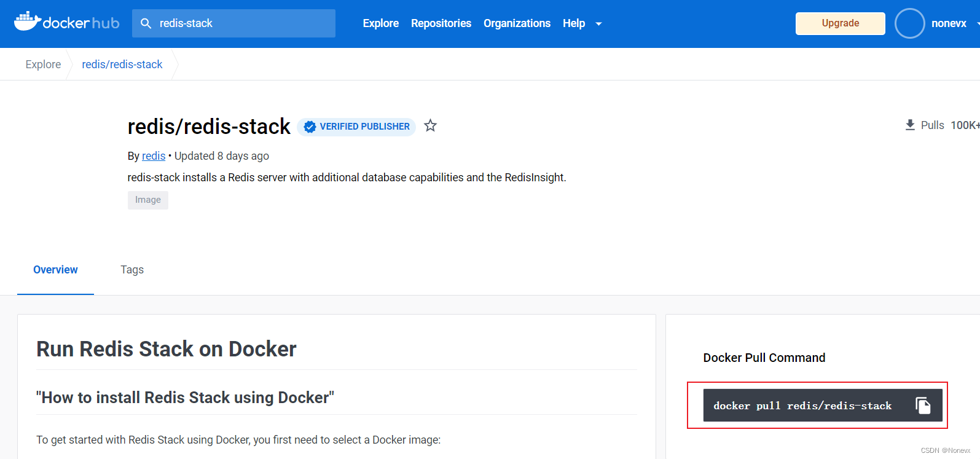The image size is (980, 459).
Task: Click the redis/redis-stack breadcrumb
Action: tap(122, 65)
